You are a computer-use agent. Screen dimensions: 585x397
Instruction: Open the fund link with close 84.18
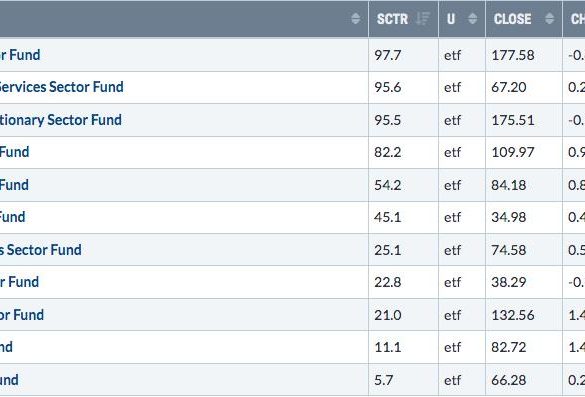[x=14, y=185]
